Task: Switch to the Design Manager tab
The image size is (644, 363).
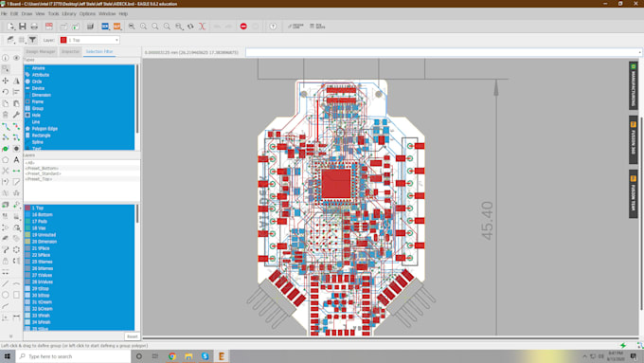Action: 40,52
